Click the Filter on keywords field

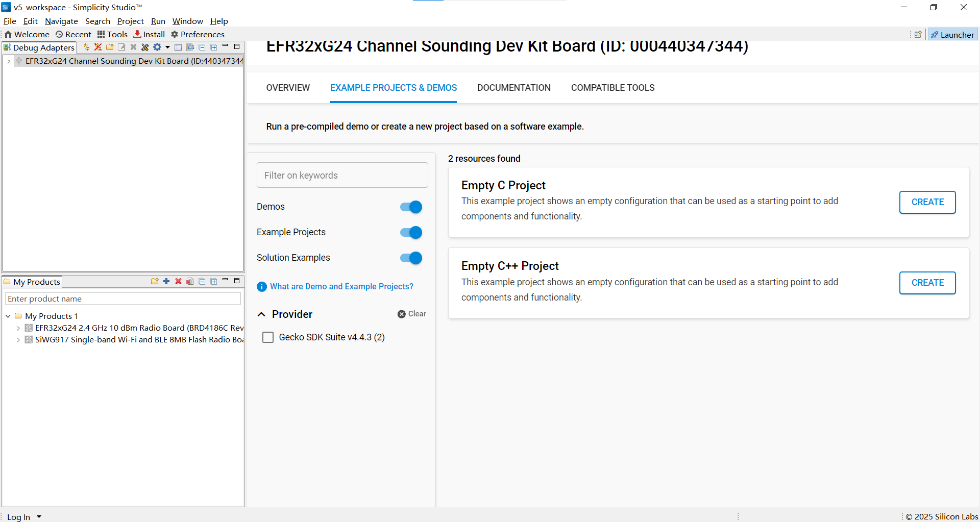342,175
